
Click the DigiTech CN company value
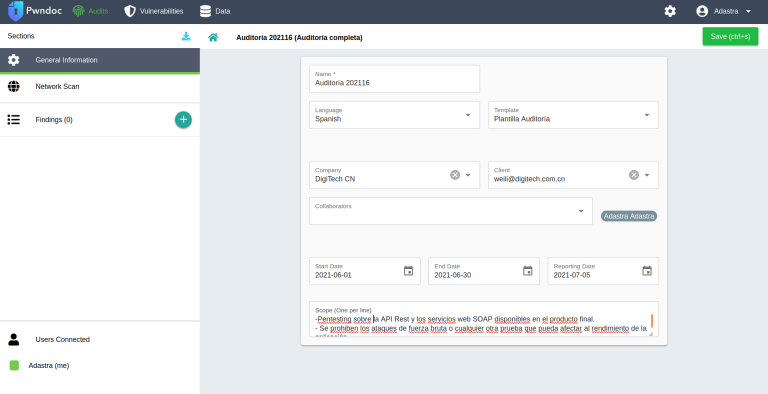click(x=335, y=179)
